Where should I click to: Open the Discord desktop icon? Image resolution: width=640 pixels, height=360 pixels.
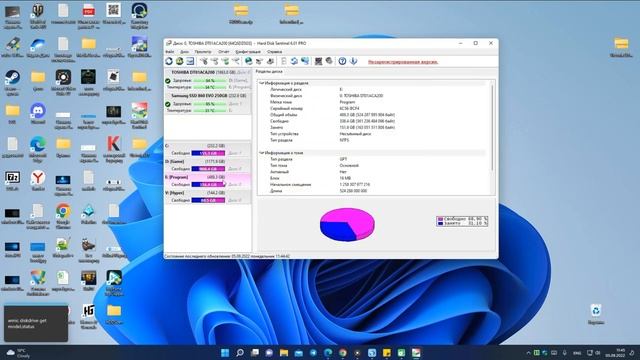pyautogui.click(x=38, y=113)
